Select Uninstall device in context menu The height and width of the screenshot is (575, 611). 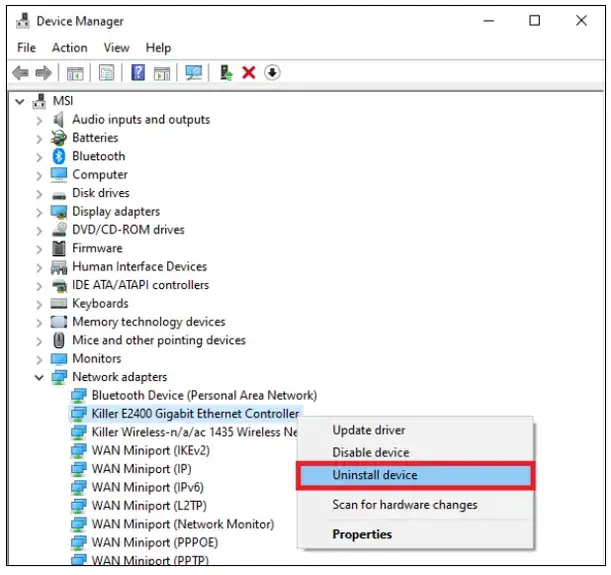click(415, 475)
